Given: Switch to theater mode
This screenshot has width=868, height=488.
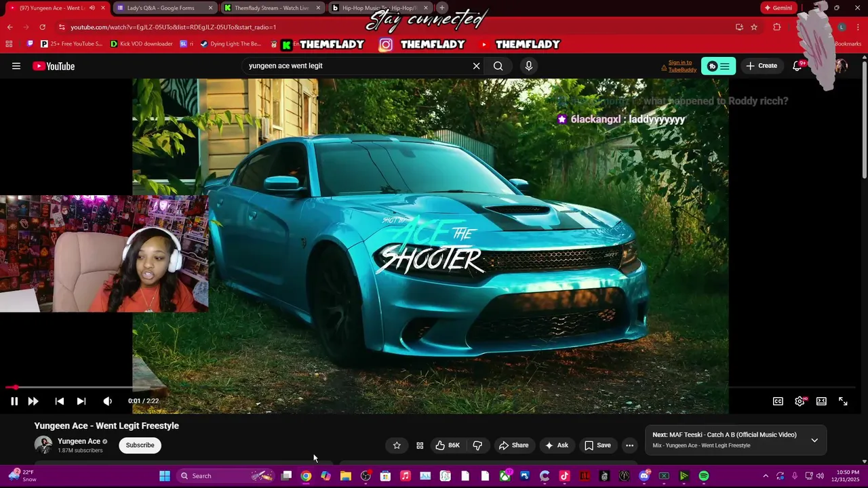Looking at the screenshot, I should click(821, 401).
